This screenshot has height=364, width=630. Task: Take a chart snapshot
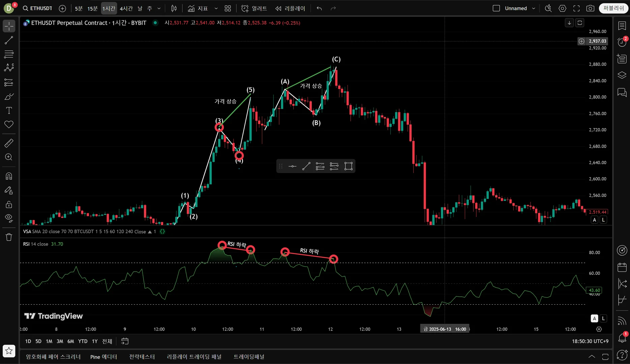590,8
